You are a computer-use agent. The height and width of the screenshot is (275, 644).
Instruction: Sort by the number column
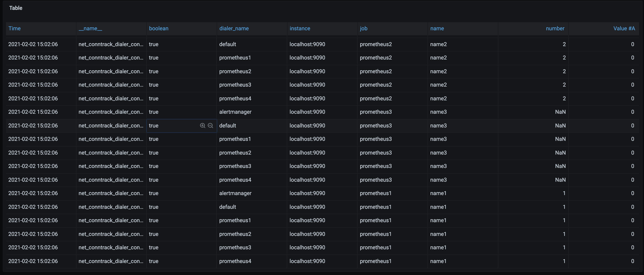coord(555,28)
